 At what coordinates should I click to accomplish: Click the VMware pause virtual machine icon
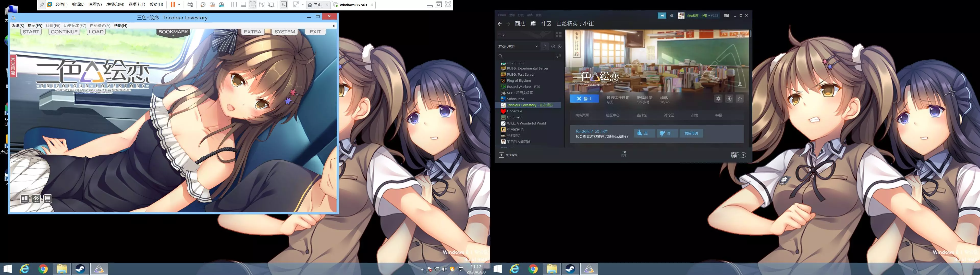click(173, 5)
